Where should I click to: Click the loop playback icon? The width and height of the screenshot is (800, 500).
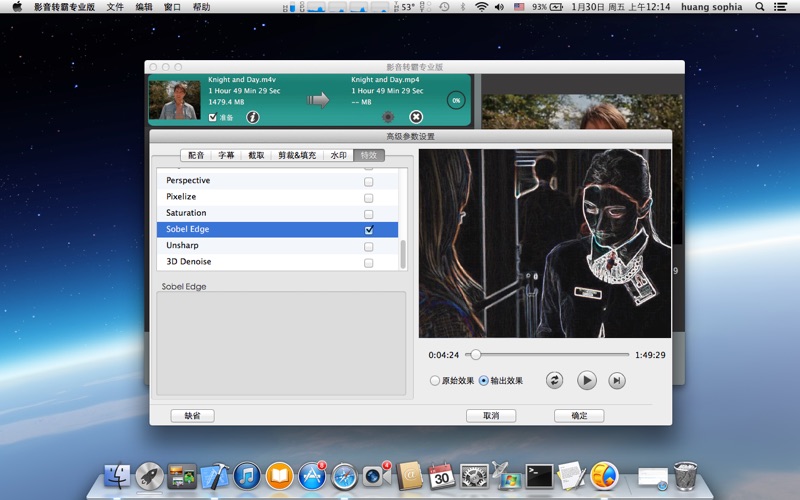(x=554, y=380)
